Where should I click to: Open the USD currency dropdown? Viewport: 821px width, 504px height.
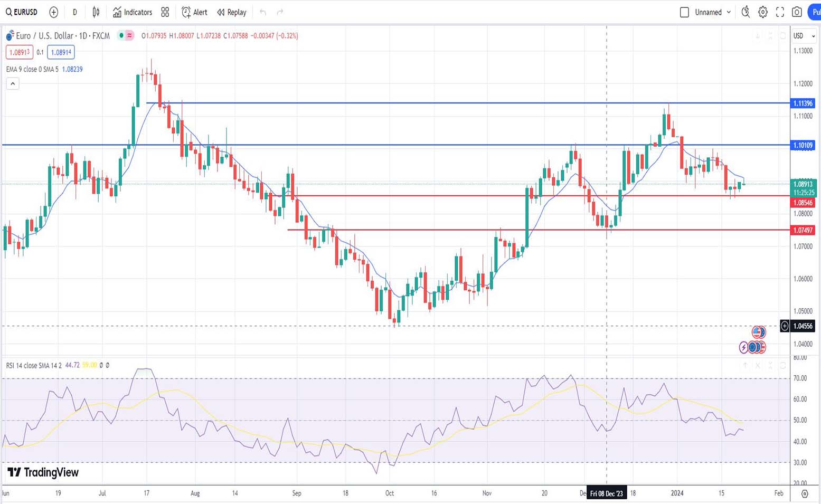pos(804,36)
